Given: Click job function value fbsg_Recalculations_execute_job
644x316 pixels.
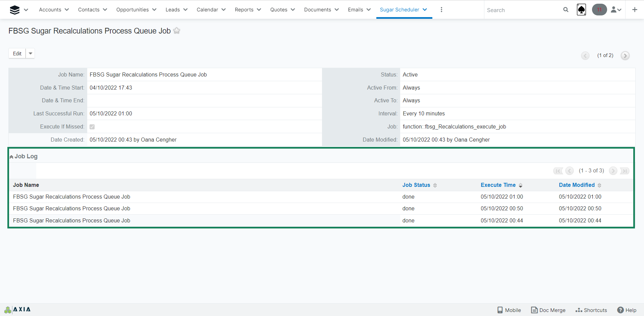Looking at the screenshot, I should [454, 127].
